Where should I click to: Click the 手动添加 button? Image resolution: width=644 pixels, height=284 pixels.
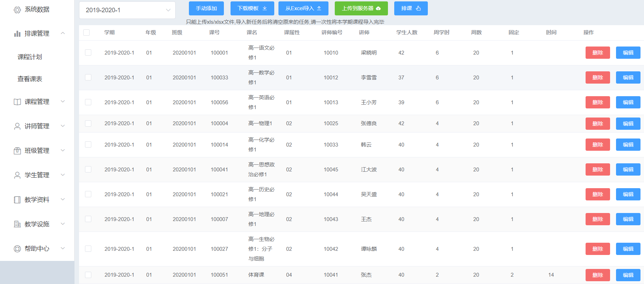(206, 8)
